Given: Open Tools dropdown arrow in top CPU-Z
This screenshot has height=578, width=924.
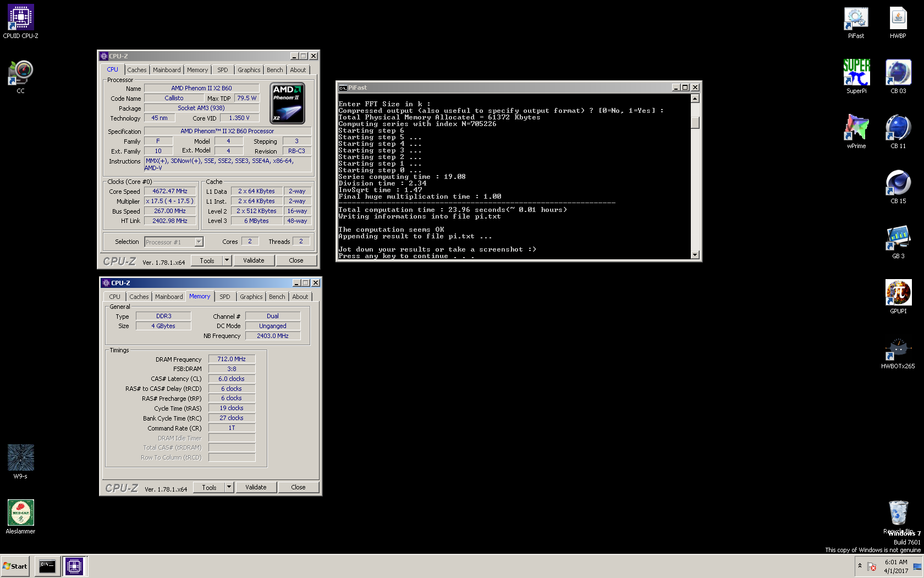Looking at the screenshot, I should click(x=227, y=260).
